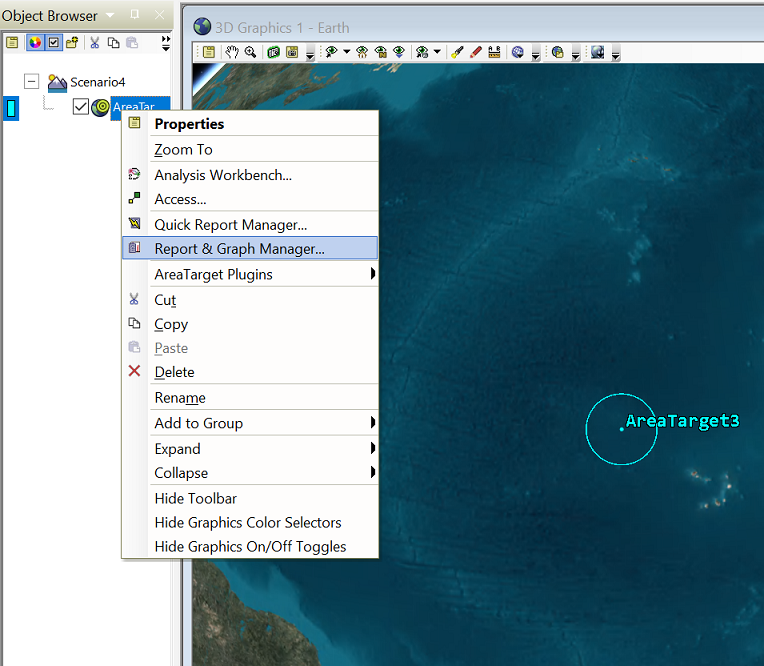Select the hand grab globe tool

(x=232, y=52)
